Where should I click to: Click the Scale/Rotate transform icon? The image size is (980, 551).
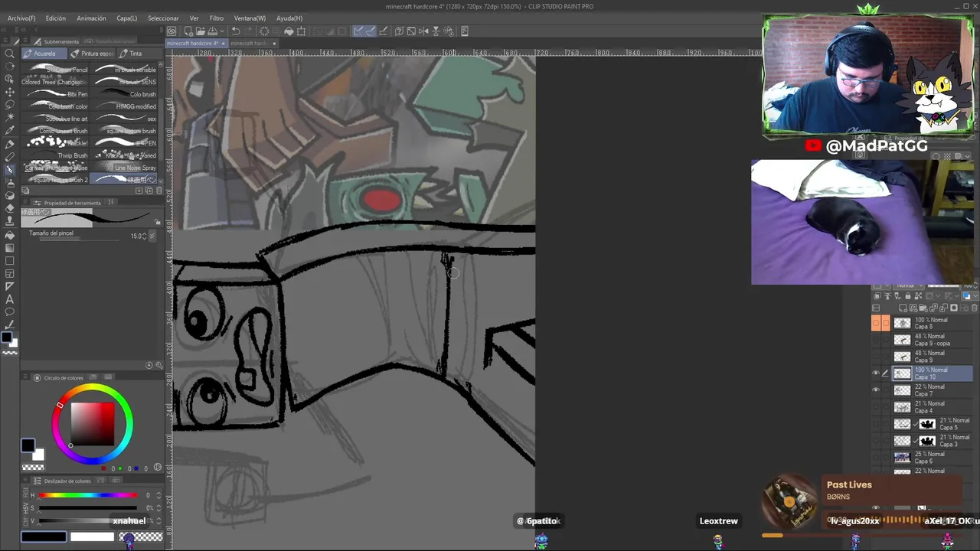(301, 31)
